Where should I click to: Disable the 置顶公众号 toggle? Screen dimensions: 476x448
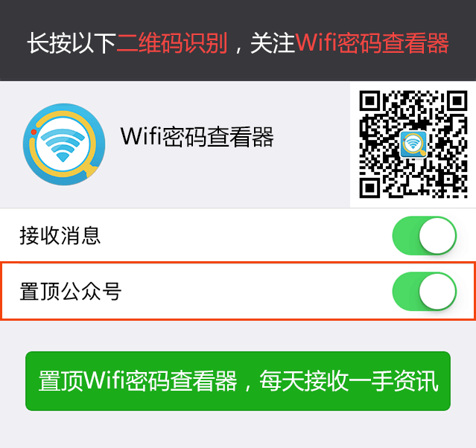coord(424,291)
